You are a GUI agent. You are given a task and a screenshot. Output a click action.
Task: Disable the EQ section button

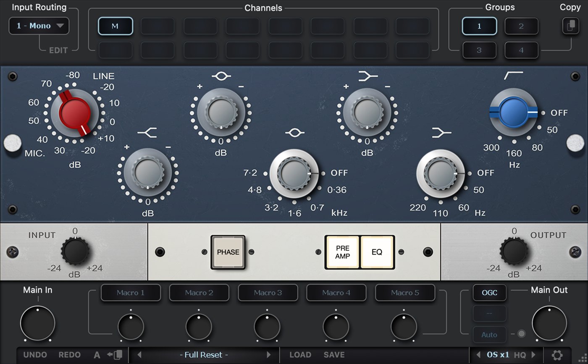coord(377,252)
